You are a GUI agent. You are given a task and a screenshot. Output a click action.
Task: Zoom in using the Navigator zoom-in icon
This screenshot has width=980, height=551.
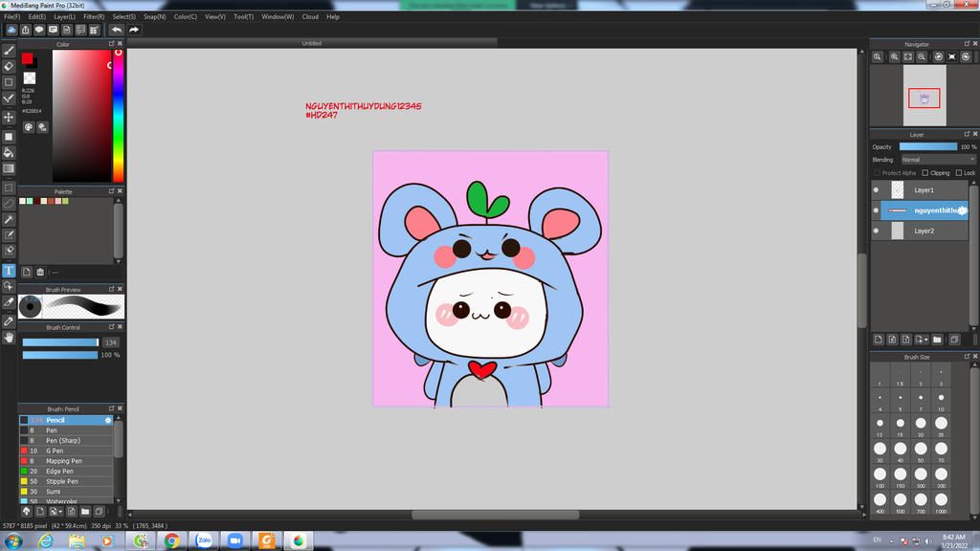tap(895, 56)
